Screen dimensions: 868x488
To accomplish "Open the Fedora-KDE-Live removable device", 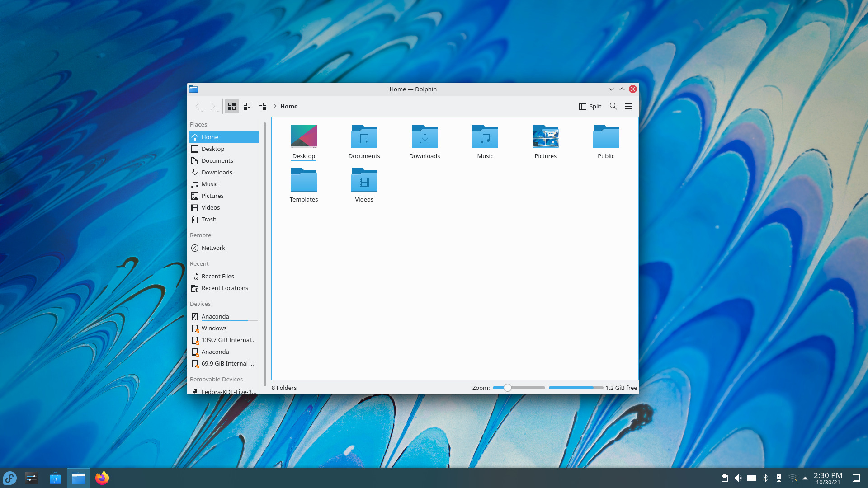I will point(227,391).
